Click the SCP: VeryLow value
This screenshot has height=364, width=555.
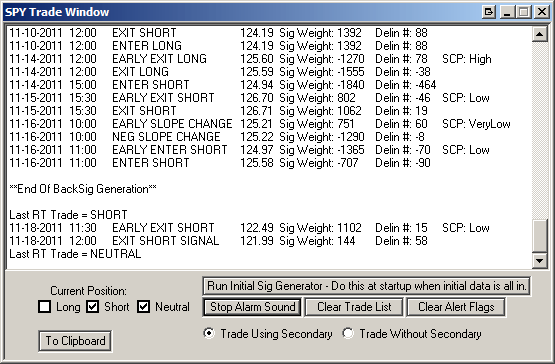click(x=476, y=124)
